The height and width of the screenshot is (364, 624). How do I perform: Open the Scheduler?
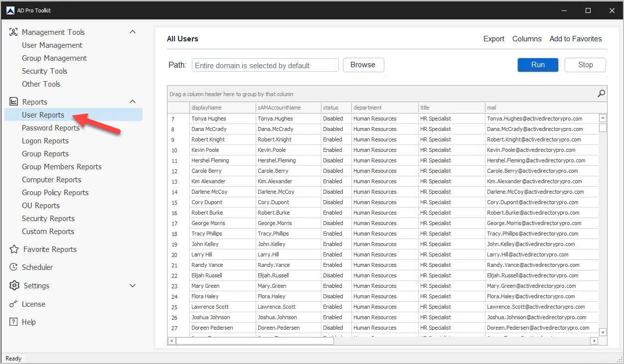[x=37, y=267]
